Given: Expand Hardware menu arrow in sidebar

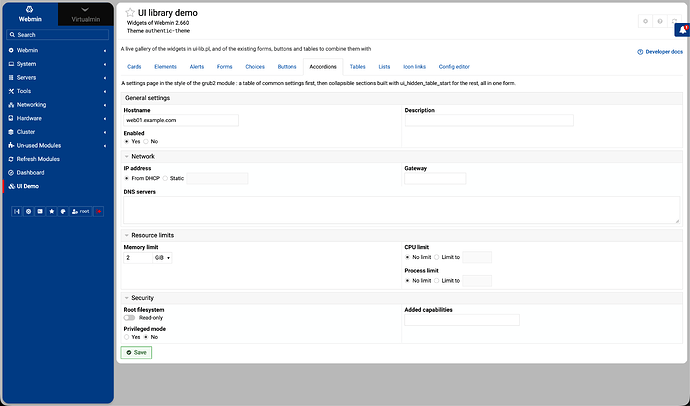Looking at the screenshot, I should click(x=105, y=119).
